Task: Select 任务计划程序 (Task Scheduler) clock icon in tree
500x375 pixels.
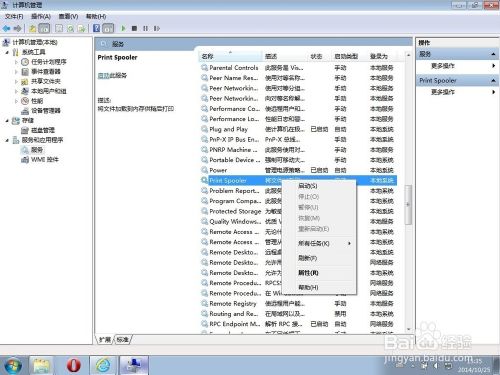Action: pyautogui.click(x=25, y=62)
